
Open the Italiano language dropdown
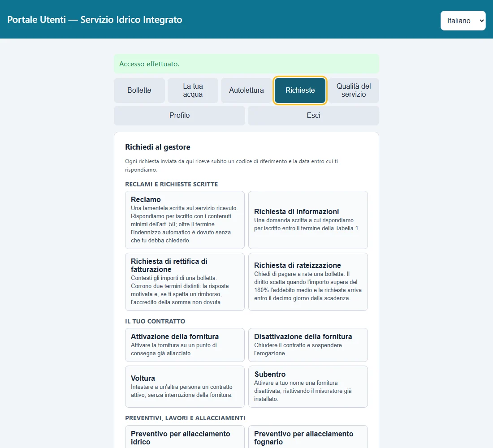(463, 21)
